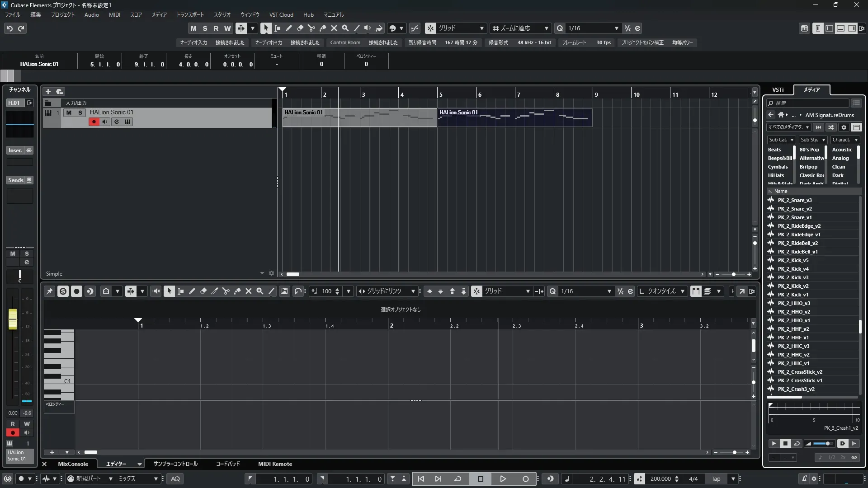Select the Erase tool in main toolbar
Screen dimensions: 868x488
300,28
